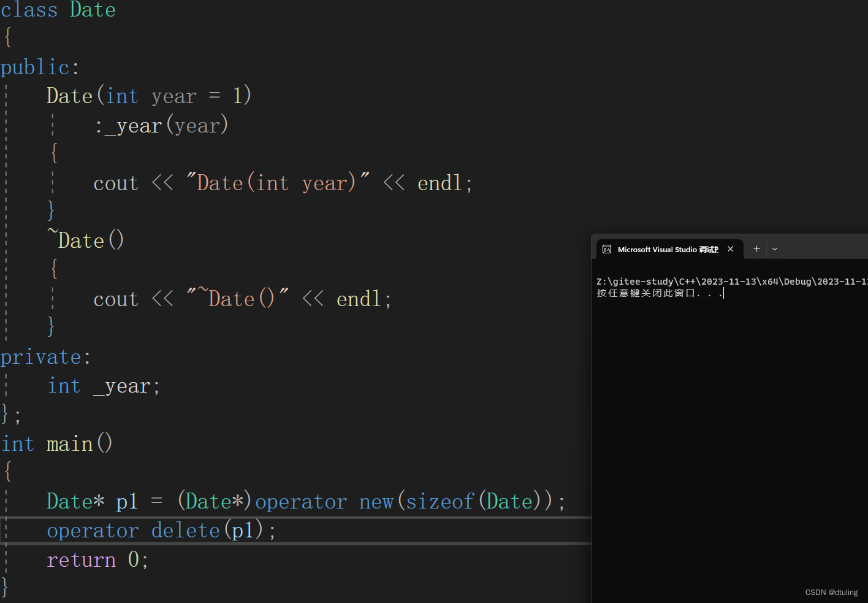868x603 pixels.
Task: Click the 'public:' access specifier
Action: (x=40, y=67)
